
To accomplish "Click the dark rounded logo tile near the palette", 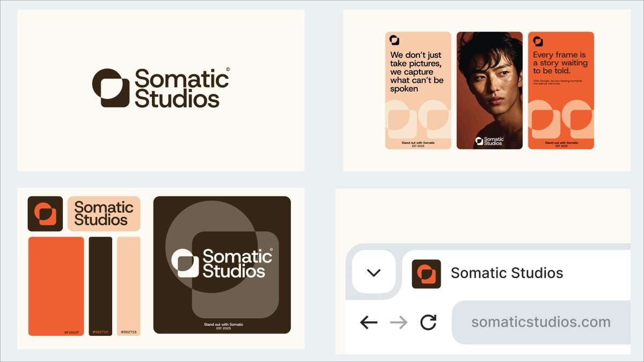I will coord(45,213).
